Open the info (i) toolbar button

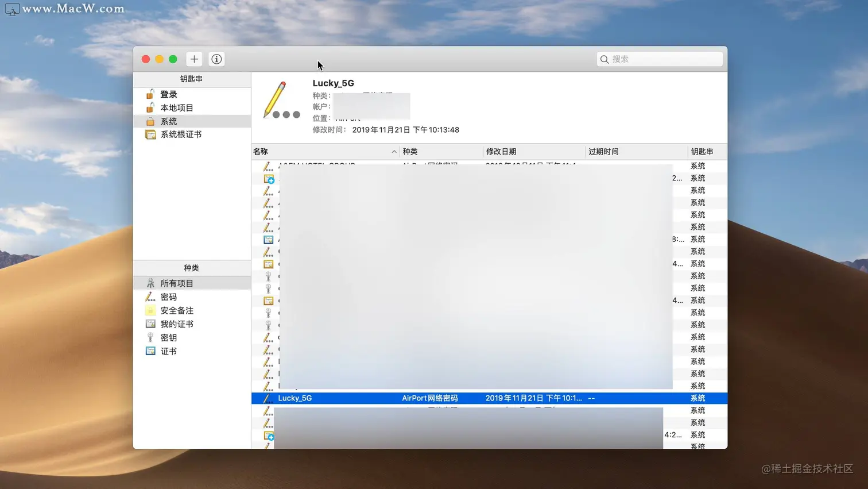coord(216,59)
